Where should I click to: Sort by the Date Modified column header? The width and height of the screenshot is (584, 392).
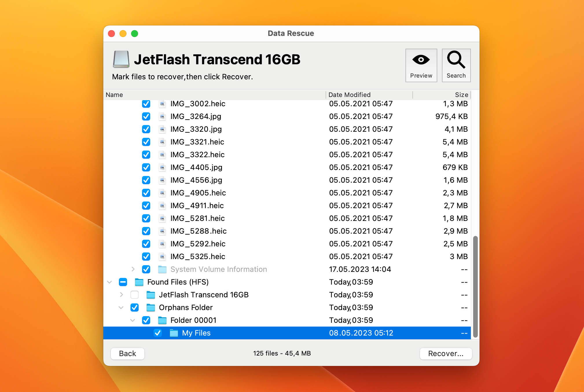(x=369, y=95)
